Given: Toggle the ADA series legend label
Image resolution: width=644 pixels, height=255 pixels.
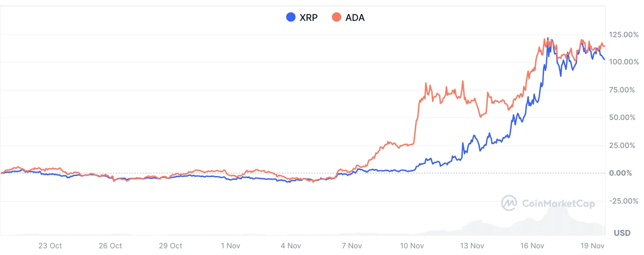Looking at the screenshot, I should click(x=355, y=18).
